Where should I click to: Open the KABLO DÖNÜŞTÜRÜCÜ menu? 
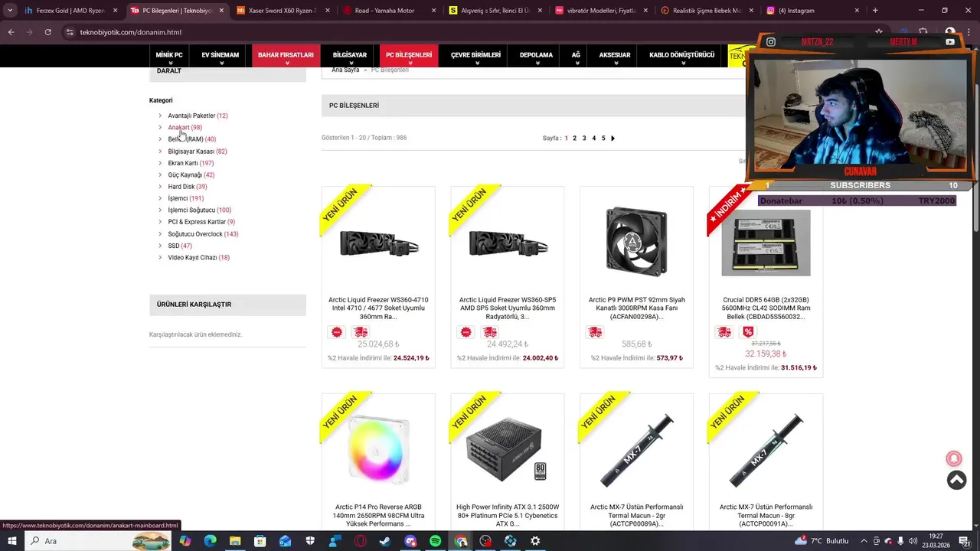[x=681, y=56]
